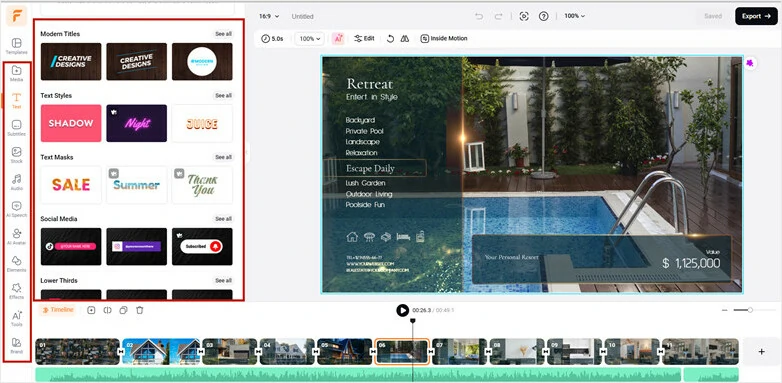782x383 pixels.
Task: Click transition between scenes 01 and 02
Action: click(121, 352)
